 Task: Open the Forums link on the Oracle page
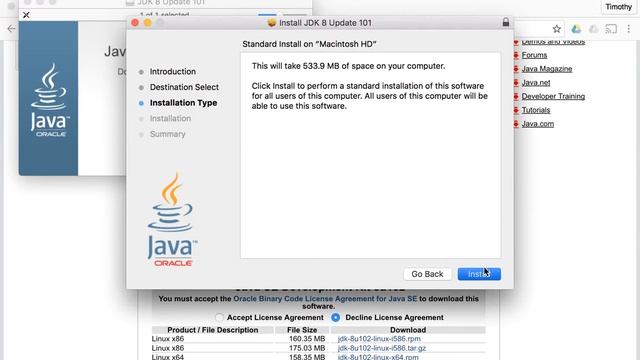(x=534, y=55)
